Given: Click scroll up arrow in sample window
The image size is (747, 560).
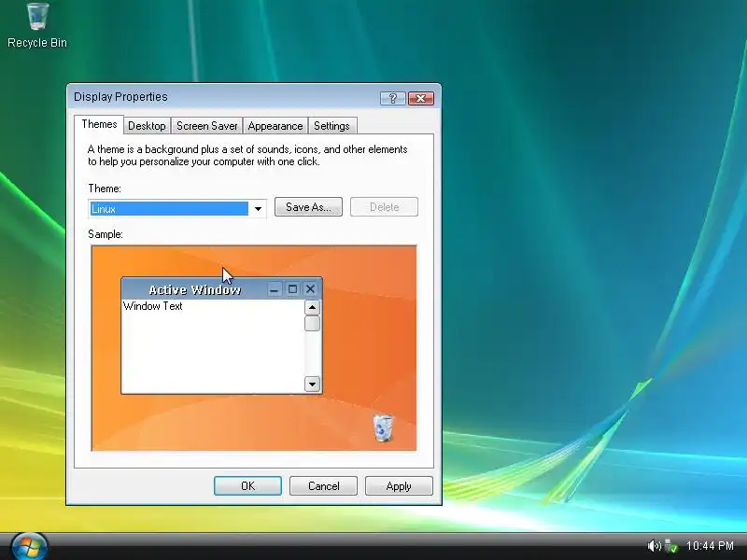Looking at the screenshot, I should pos(312,307).
